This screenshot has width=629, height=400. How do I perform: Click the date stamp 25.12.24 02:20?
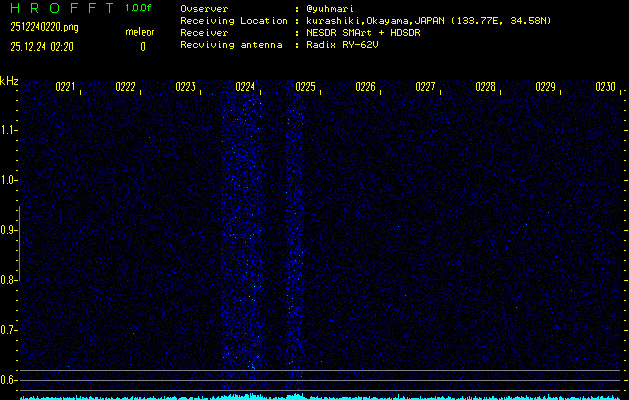42,47
